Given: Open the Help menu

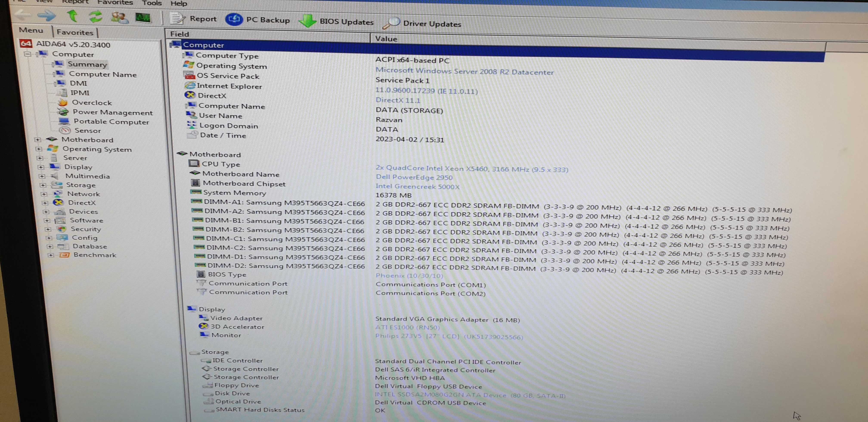Looking at the screenshot, I should (x=179, y=3).
